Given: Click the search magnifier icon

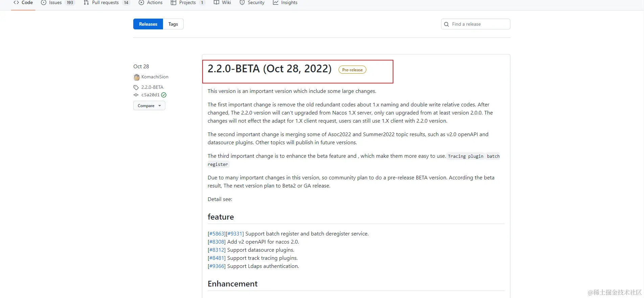Looking at the screenshot, I should click(x=446, y=24).
